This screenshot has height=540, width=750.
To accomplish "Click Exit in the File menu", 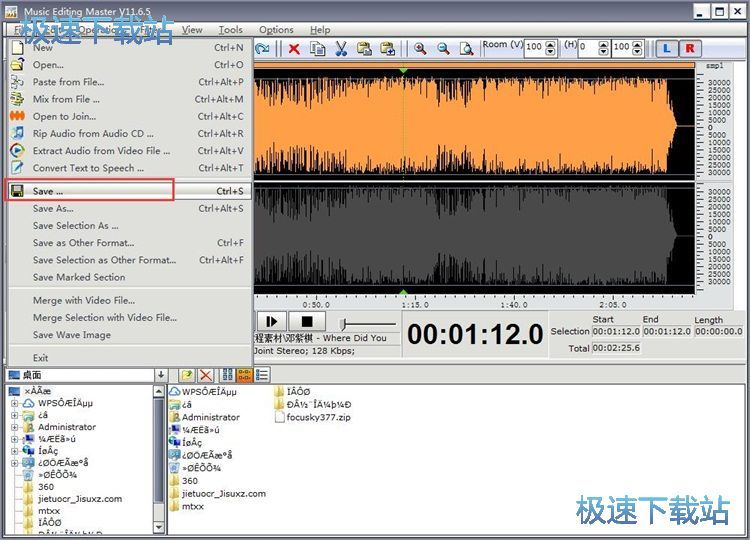I will pos(128,358).
